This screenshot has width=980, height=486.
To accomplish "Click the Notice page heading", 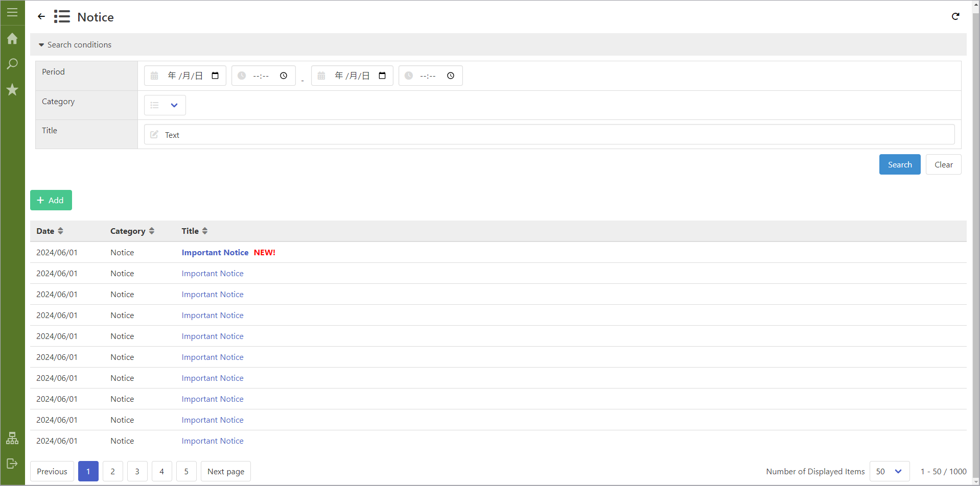I will click(96, 17).
